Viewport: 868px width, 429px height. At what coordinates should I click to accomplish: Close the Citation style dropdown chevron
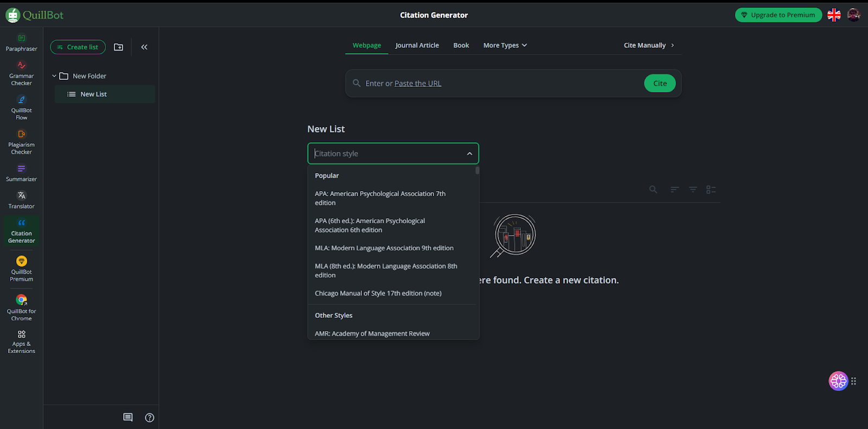[x=470, y=154]
